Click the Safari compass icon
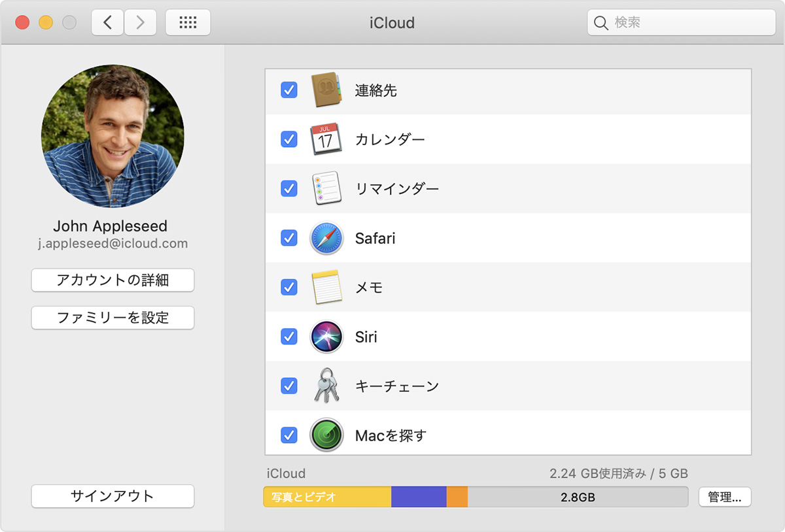785x532 pixels. click(326, 238)
